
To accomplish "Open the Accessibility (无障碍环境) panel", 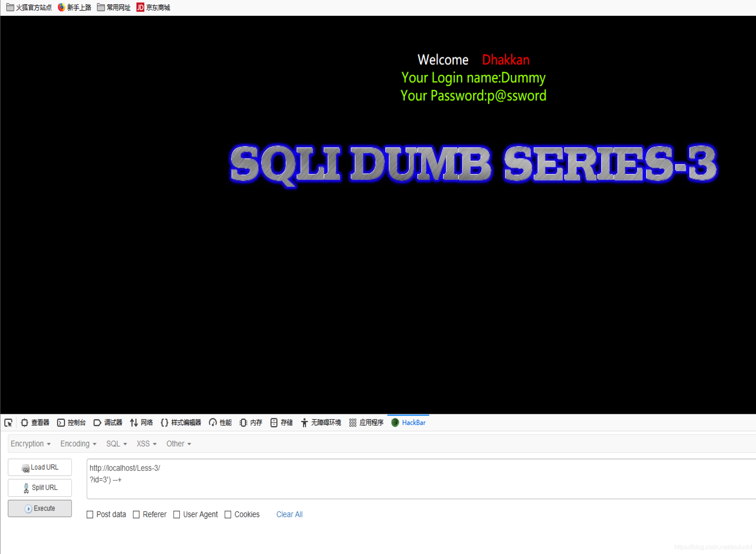I will (x=321, y=423).
